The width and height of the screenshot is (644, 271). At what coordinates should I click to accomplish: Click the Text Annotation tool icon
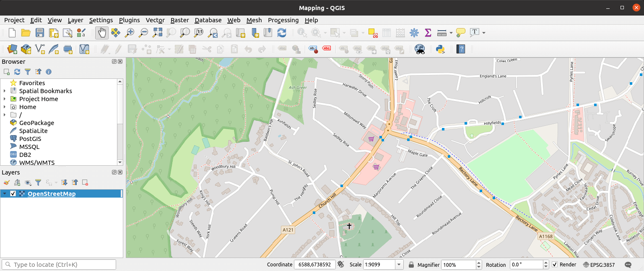coord(475,33)
